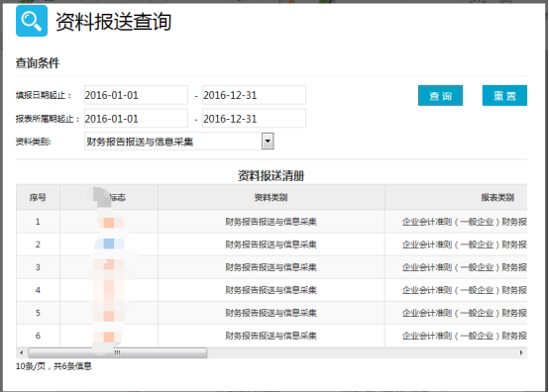Click the scrollbar left arrow
The width and height of the screenshot is (549, 392).
click(x=22, y=352)
